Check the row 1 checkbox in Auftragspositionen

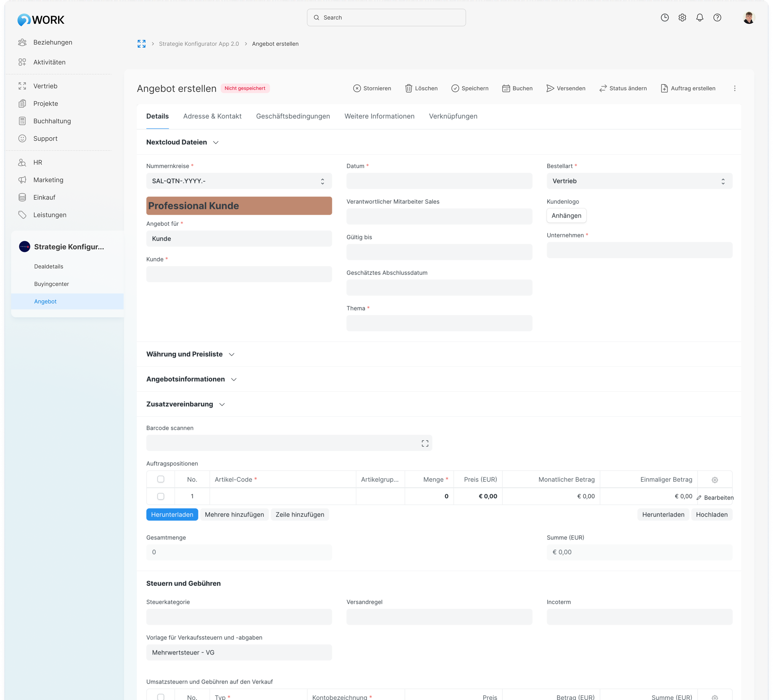point(161,496)
